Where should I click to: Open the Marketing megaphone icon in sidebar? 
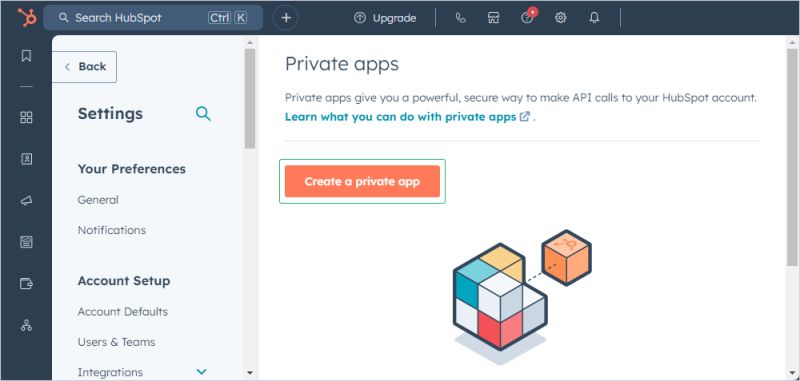pos(26,201)
